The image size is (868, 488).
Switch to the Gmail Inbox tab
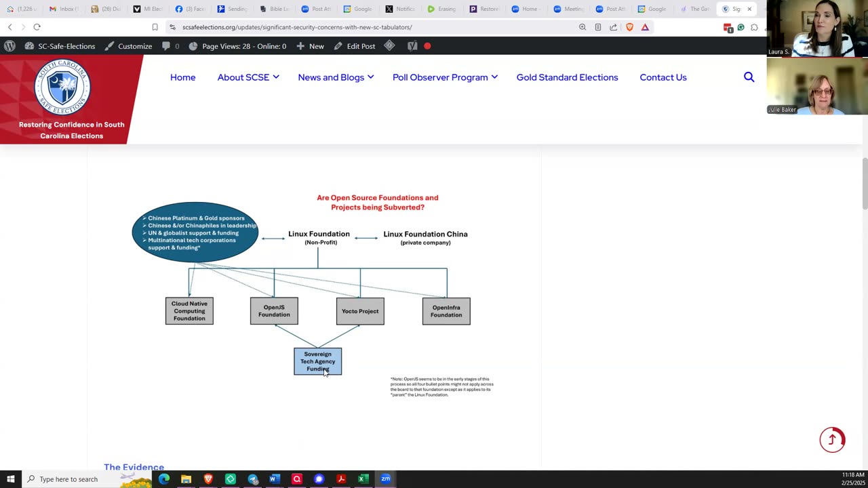pos(66,9)
